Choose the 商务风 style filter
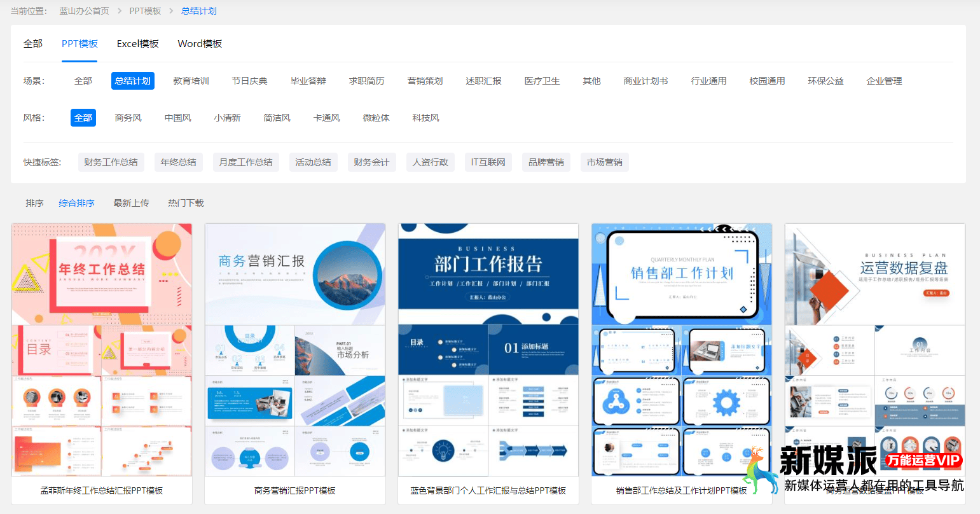Image resolution: width=980 pixels, height=514 pixels. 128,118
